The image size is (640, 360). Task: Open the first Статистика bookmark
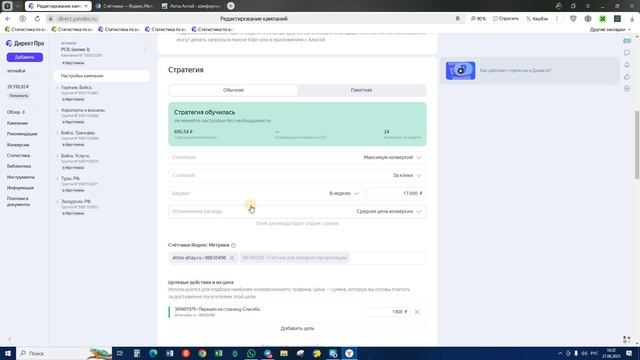(x=25, y=29)
